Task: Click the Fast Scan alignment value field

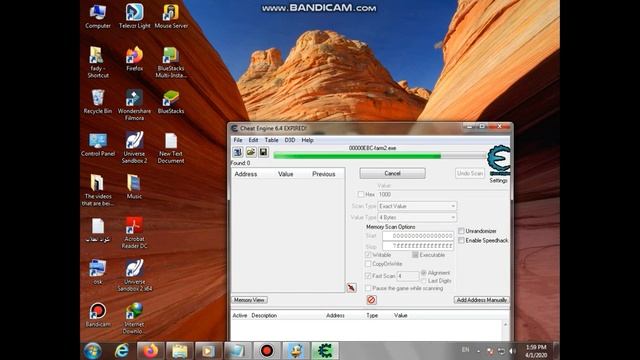Action: coord(408,276)
